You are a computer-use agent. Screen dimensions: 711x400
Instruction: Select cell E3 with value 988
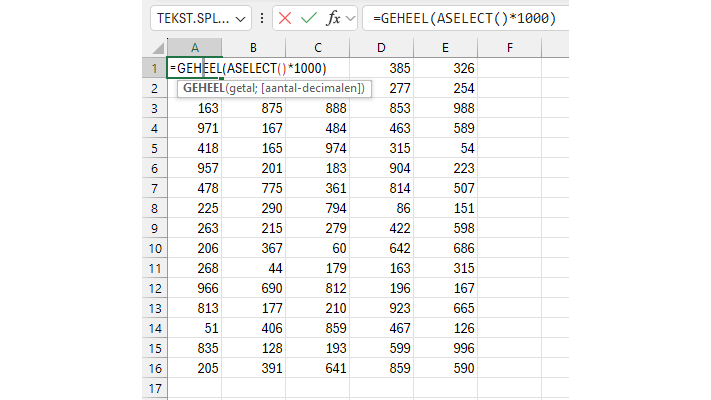coord(445,108)
